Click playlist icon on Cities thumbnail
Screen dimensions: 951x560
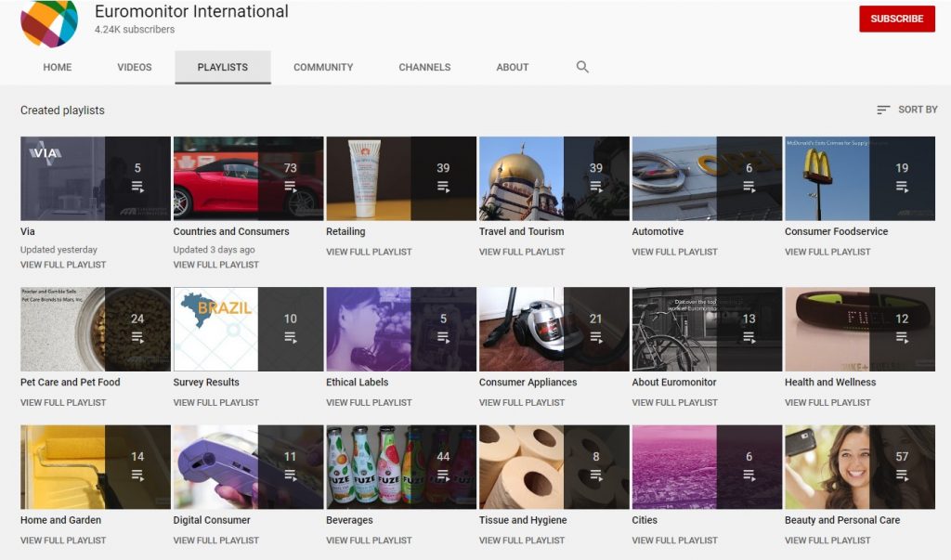point(749,475)
